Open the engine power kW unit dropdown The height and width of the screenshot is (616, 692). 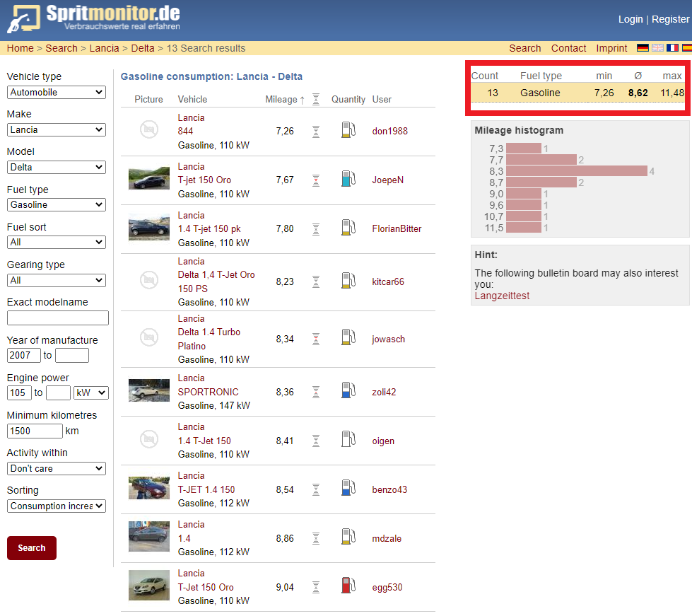coord(91,393)
